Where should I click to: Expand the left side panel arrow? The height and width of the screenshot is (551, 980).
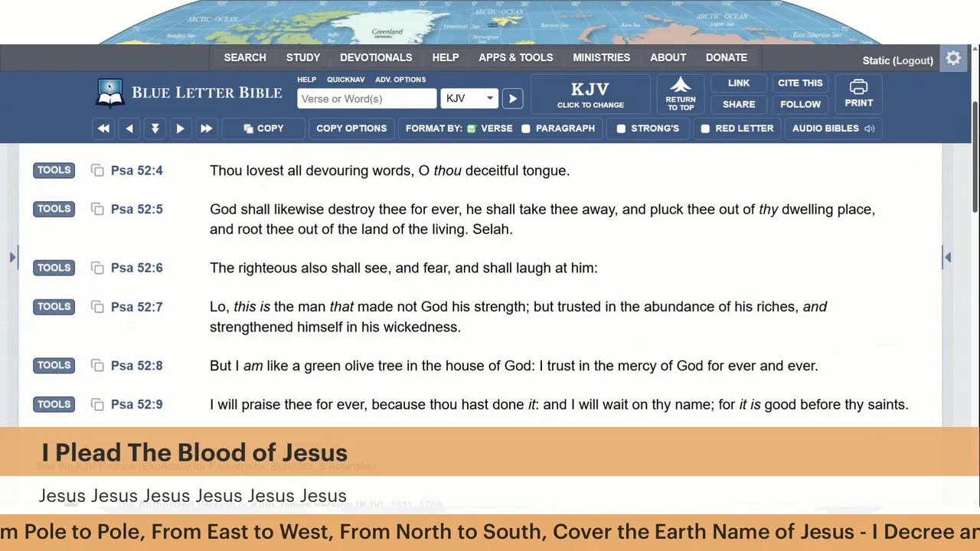tap(12, 258)
